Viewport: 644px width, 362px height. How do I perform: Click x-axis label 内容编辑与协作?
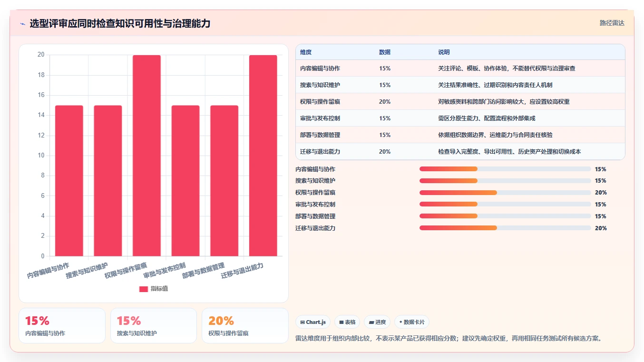point(49,270)
